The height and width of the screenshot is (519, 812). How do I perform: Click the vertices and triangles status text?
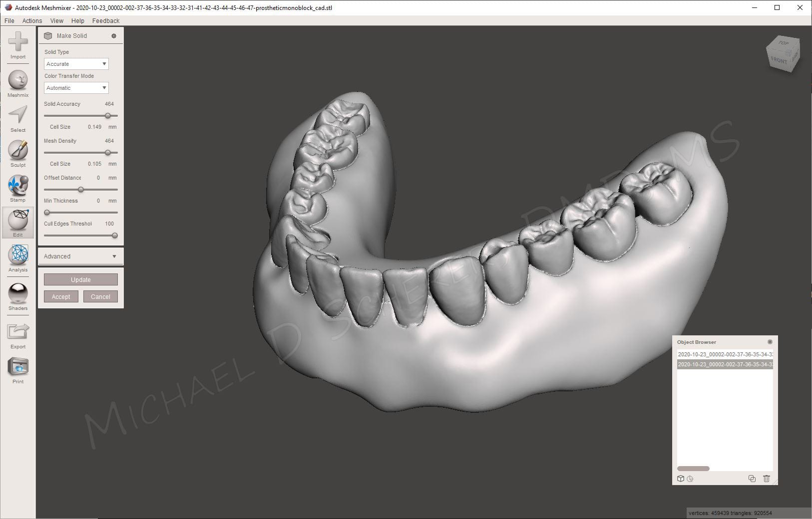tap(730, 513)
